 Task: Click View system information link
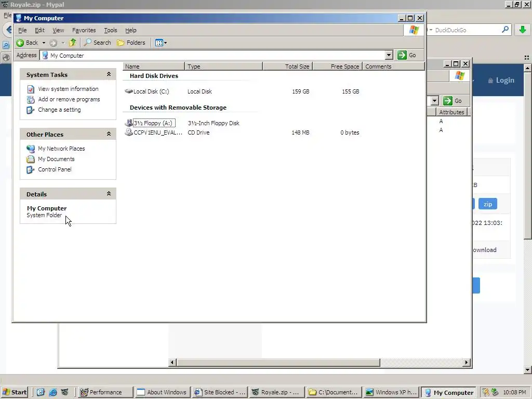pyautogui.click(x=68, y=89)
